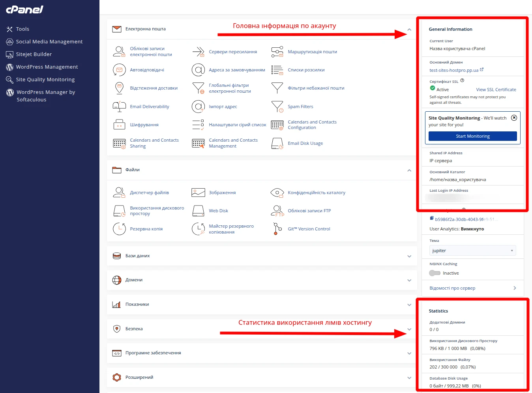
Task: Open Site Quality Monitoring from the sidebar
Action: click(x=45, y=79)
